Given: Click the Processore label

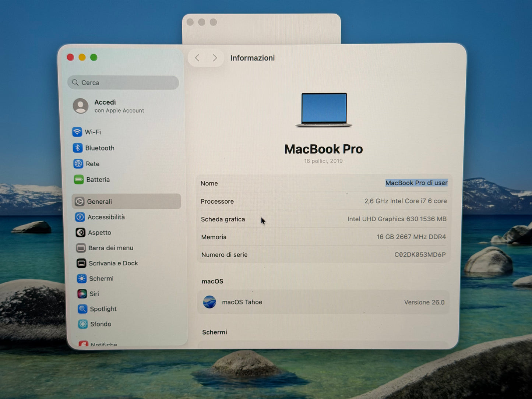Looking at the screenshot, I should coord(217,201).
